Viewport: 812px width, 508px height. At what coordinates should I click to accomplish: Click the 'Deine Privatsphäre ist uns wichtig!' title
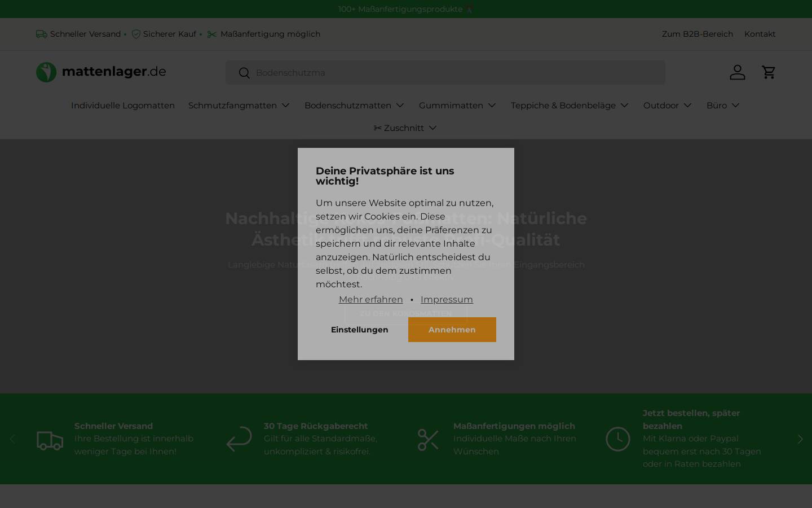point(385,176)
